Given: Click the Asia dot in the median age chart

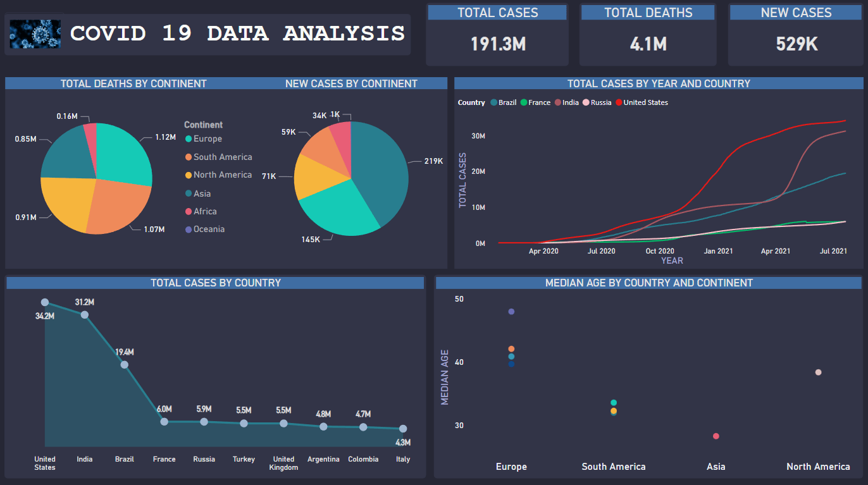Looking at the screenshot, I should [716, 436].
